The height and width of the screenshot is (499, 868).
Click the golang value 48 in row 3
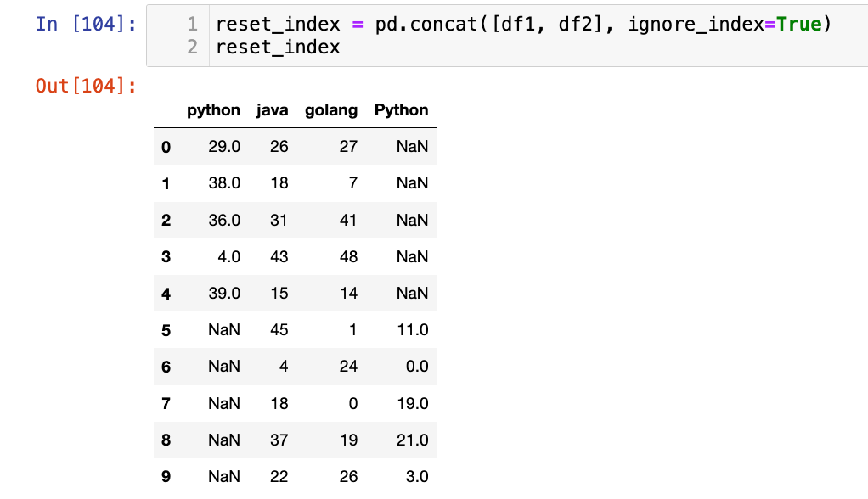pos(348,257)
